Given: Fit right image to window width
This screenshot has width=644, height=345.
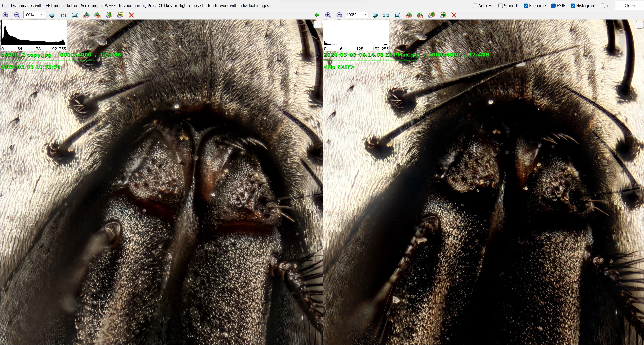Looking at the screenshot, I should click(375, 15).
